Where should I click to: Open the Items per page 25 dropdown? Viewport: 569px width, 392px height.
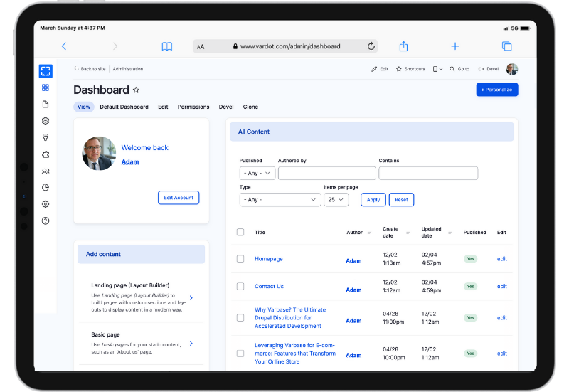click(336, 200)
